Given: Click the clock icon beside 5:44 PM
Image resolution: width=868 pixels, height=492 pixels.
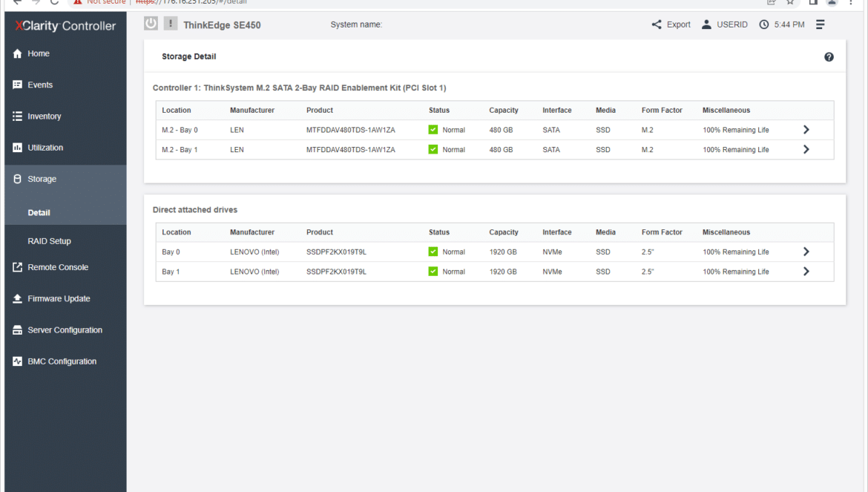Looking at the screenshot, I should click(764, 24).
